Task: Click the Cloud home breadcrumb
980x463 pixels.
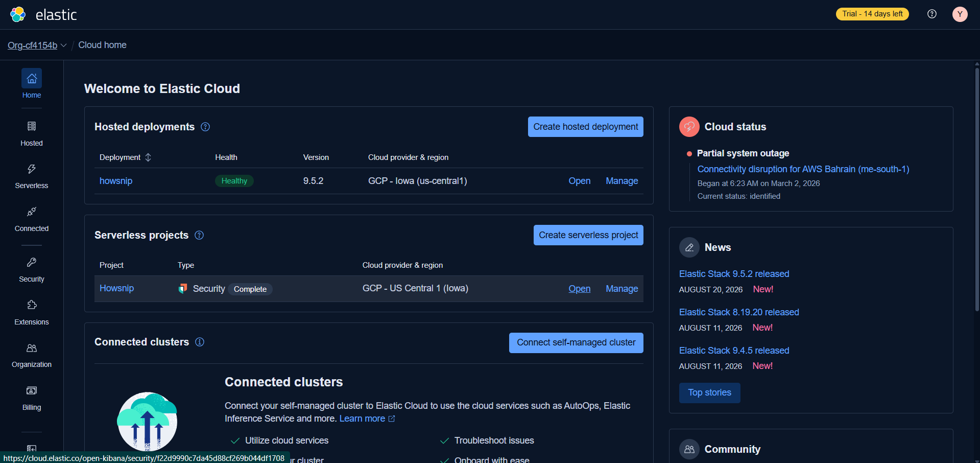Action: [102, 45]
